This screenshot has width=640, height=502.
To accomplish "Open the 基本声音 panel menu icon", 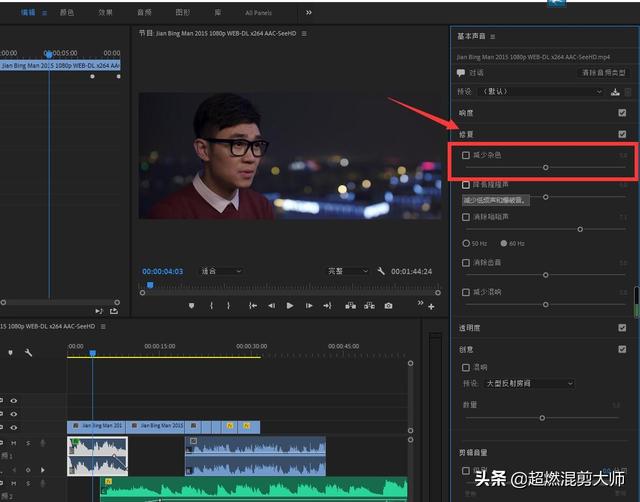I will (493, 37).
